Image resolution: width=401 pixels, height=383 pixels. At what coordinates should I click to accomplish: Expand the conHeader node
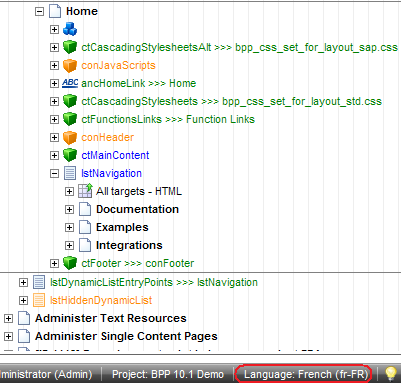[54, 137]
